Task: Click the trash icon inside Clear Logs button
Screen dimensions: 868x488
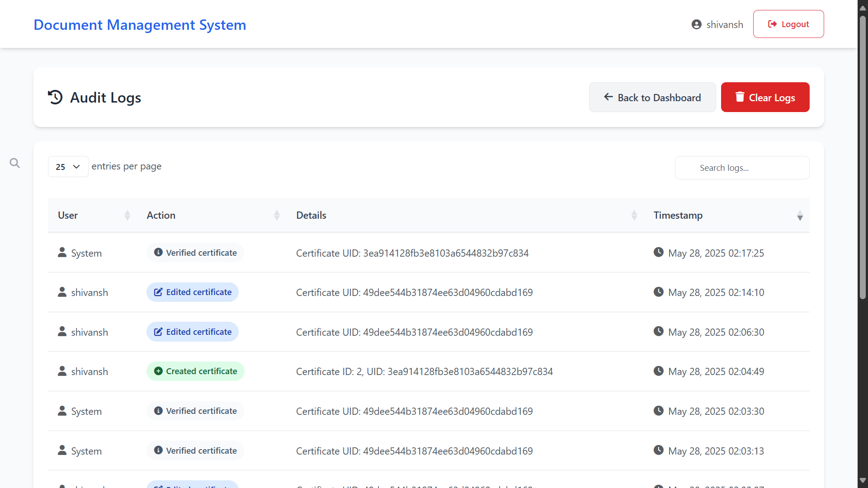Action: point(740,97)
